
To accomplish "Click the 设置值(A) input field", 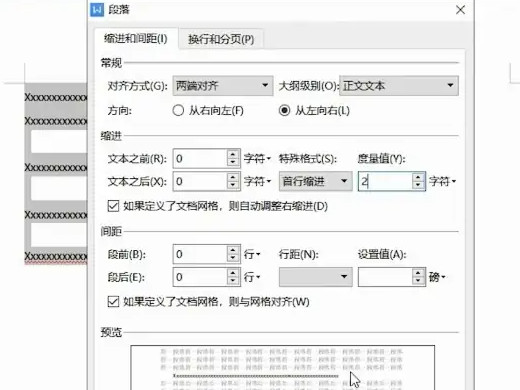I will (385, 277).
